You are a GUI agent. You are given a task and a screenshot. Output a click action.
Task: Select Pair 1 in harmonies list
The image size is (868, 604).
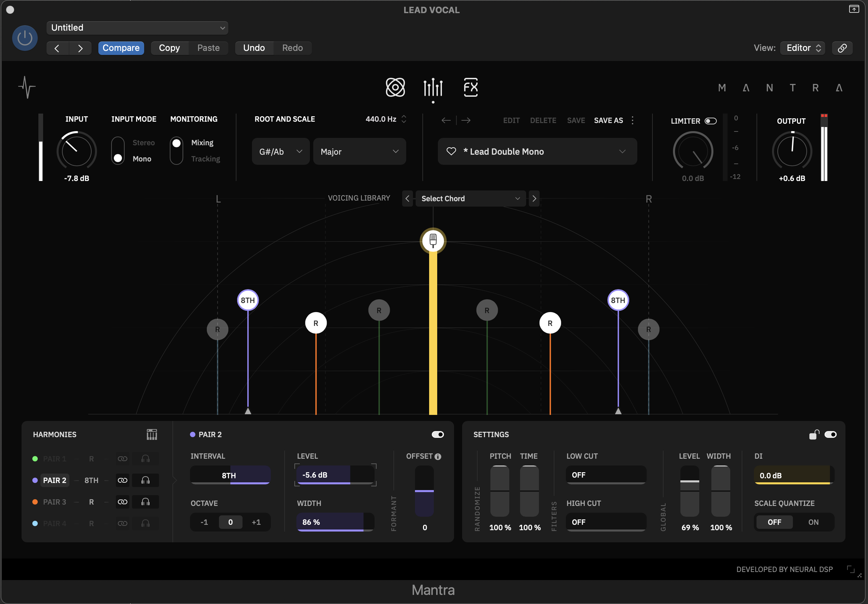pyautogui.click(x=55, y=459)
